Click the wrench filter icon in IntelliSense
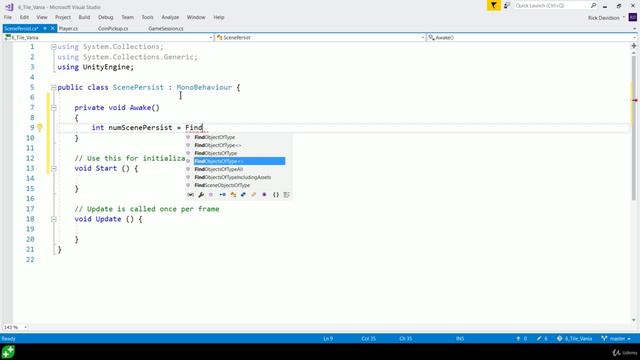640x360 pixels. (x=201, y=195)
